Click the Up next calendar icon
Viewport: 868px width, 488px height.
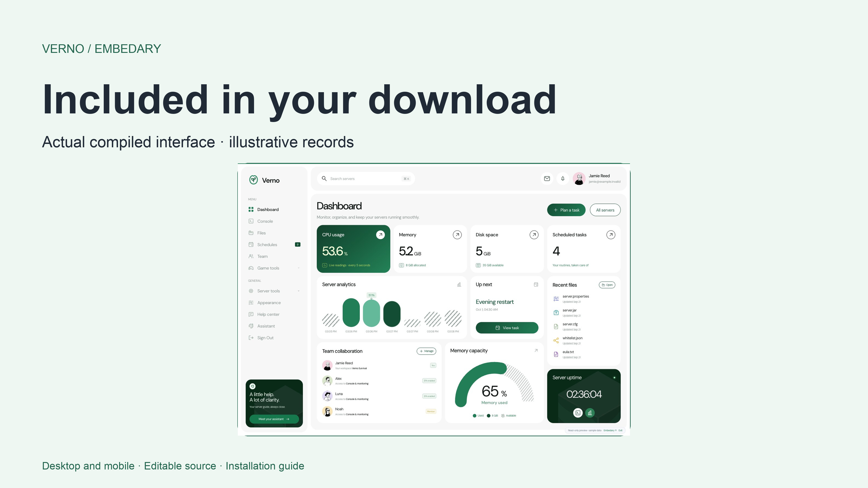tap(536, 285)
